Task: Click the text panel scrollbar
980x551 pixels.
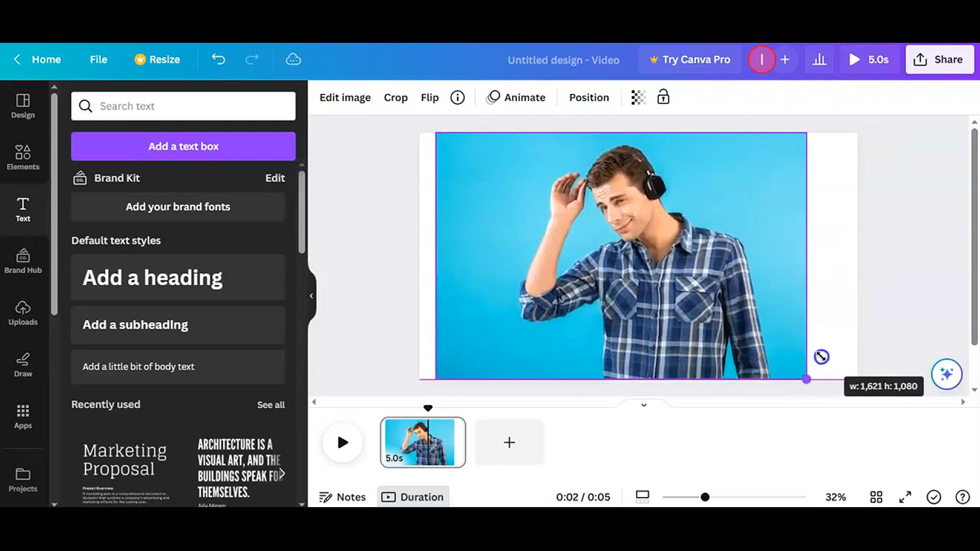Action: (302, 212)
